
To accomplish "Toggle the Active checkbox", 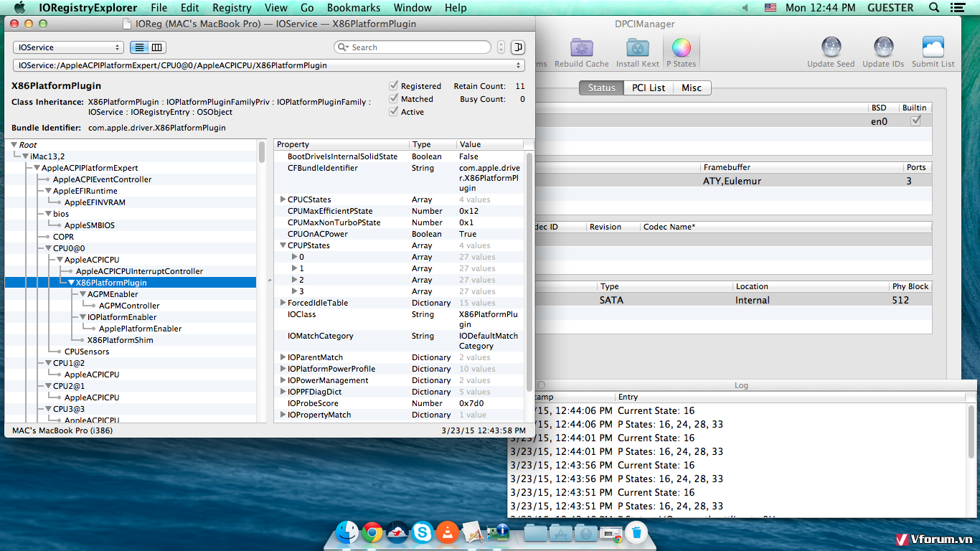I will 393,112.
